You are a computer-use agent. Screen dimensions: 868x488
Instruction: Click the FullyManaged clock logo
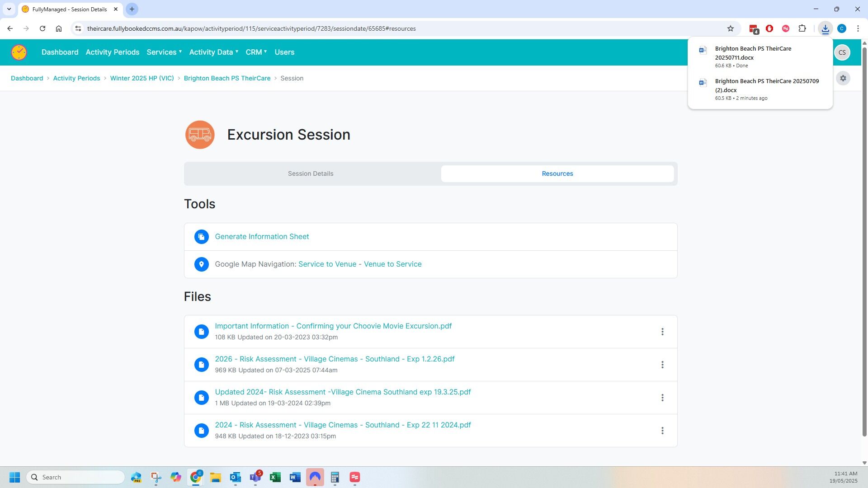point(19,52)
